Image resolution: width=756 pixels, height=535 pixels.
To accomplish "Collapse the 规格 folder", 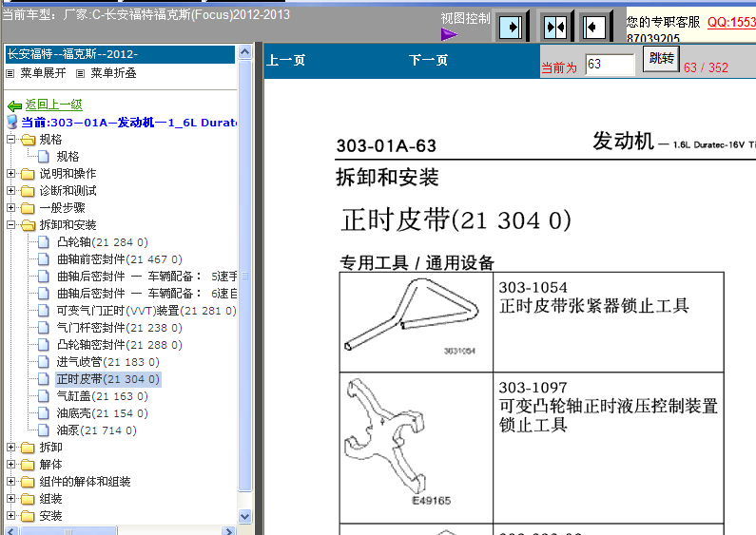I will pos(10,140).
